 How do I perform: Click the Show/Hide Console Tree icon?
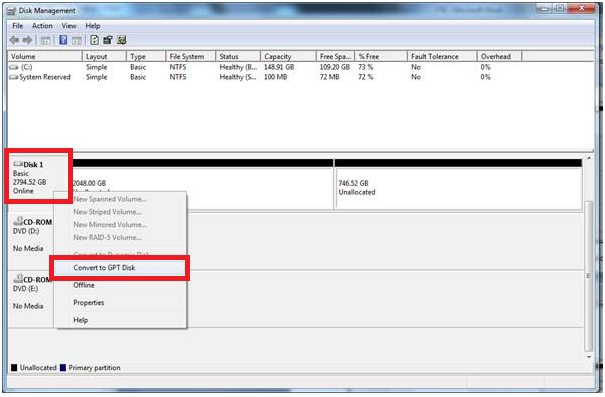pyautogui.click(x=46, y=40)
